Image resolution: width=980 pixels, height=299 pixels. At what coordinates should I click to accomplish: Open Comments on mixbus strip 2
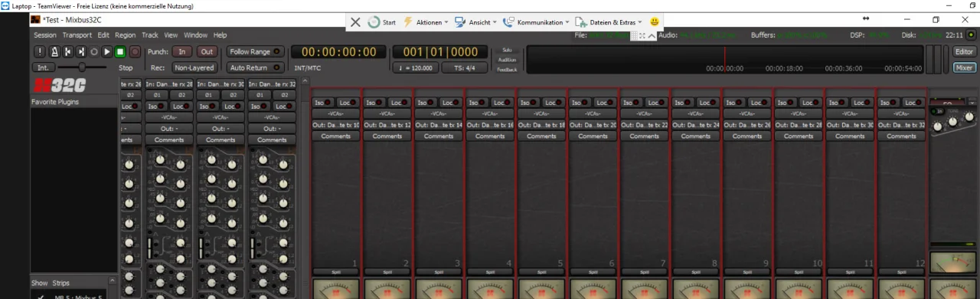(x=387, y=136)
